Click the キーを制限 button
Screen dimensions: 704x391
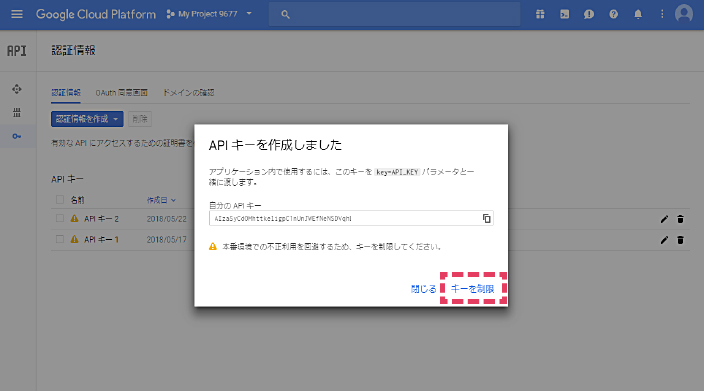click(472, 289)
